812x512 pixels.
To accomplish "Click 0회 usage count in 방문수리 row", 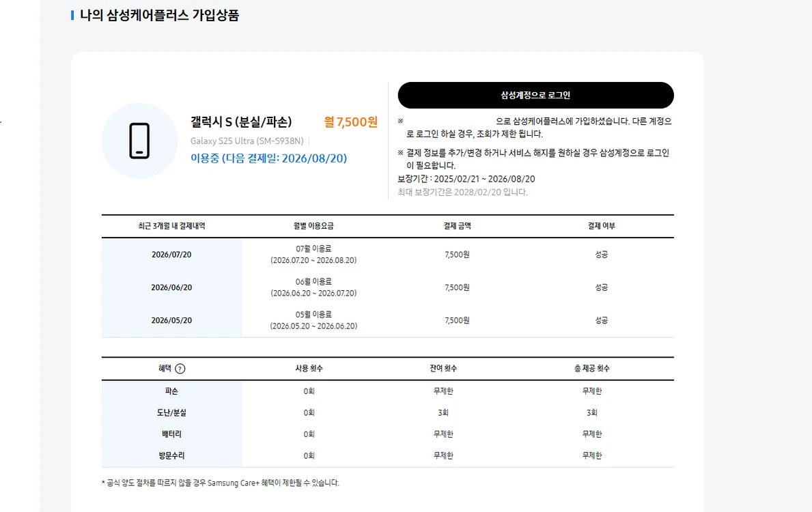I will click(x=309, y=456).
